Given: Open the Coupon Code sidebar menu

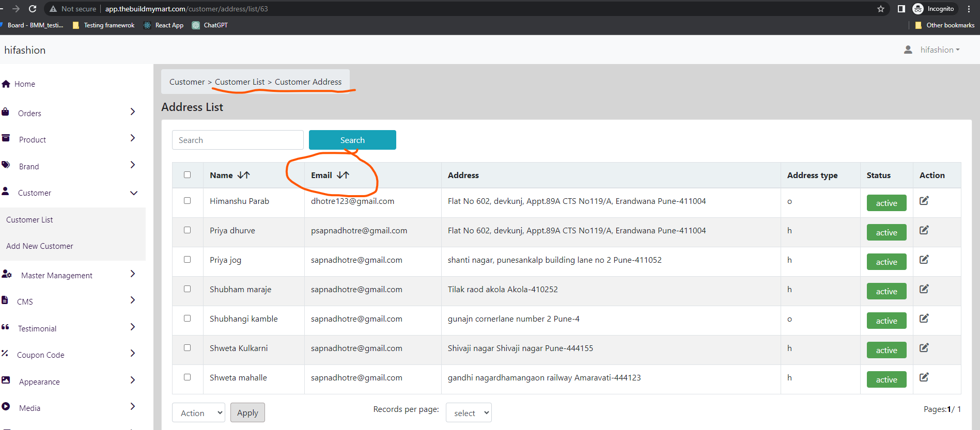Looking at the screenshot, I should pos(41,355).
